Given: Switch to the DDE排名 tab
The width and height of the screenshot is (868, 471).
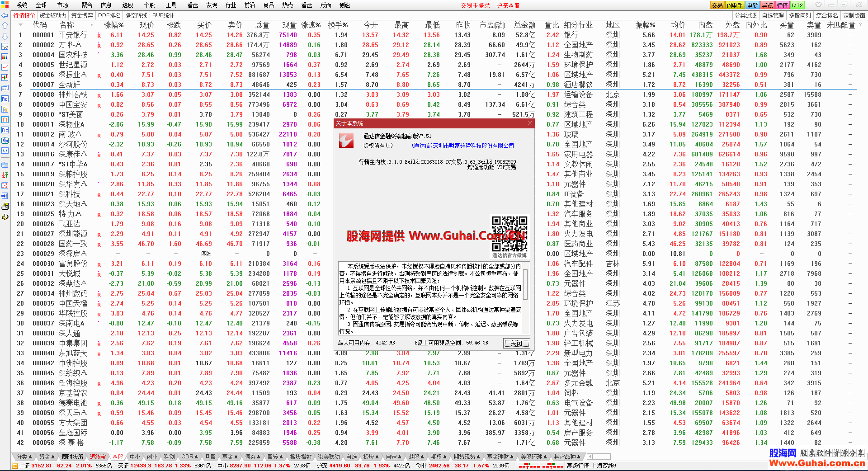Looking at the screenshot, I should point(109,15).
